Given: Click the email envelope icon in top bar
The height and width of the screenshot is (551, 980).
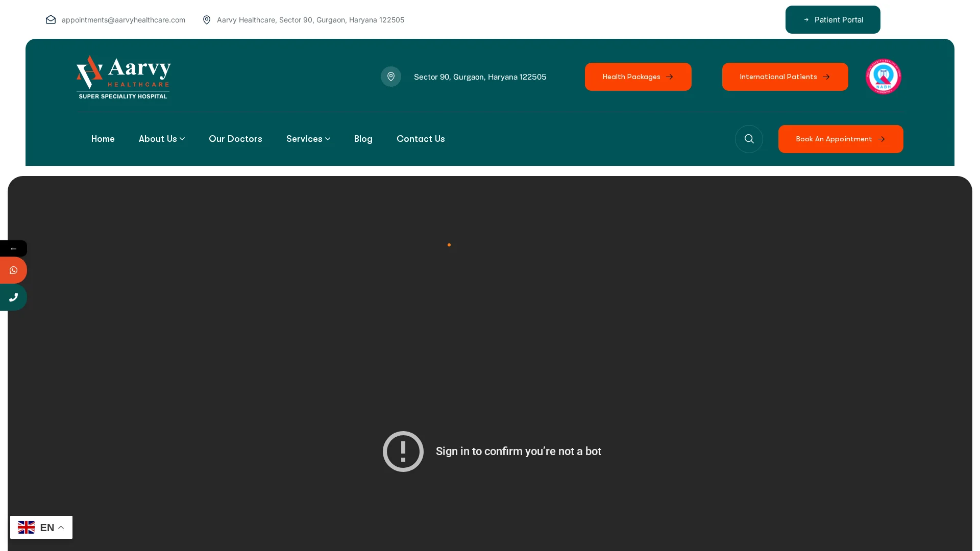Looking at the screenshot, I should [51, 19].
